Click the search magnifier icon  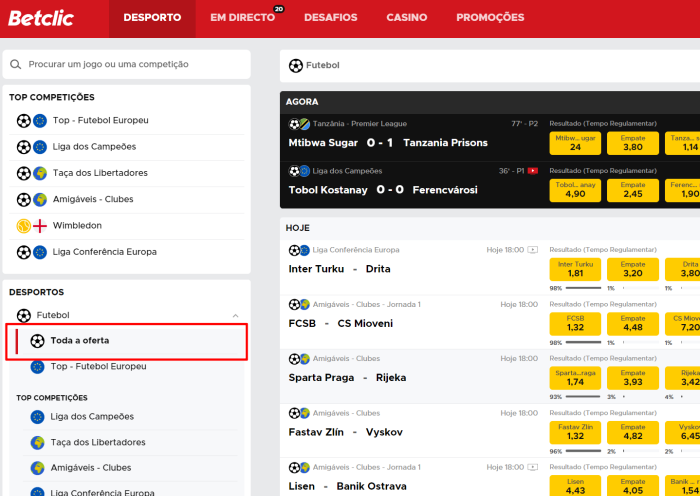tap(16, 64)
